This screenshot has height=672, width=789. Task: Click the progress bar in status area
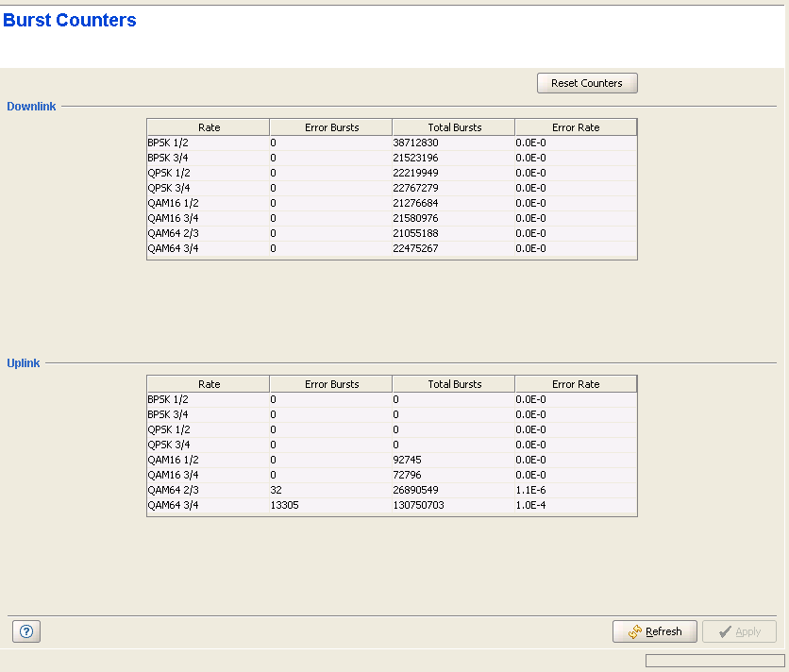[714, 661]
